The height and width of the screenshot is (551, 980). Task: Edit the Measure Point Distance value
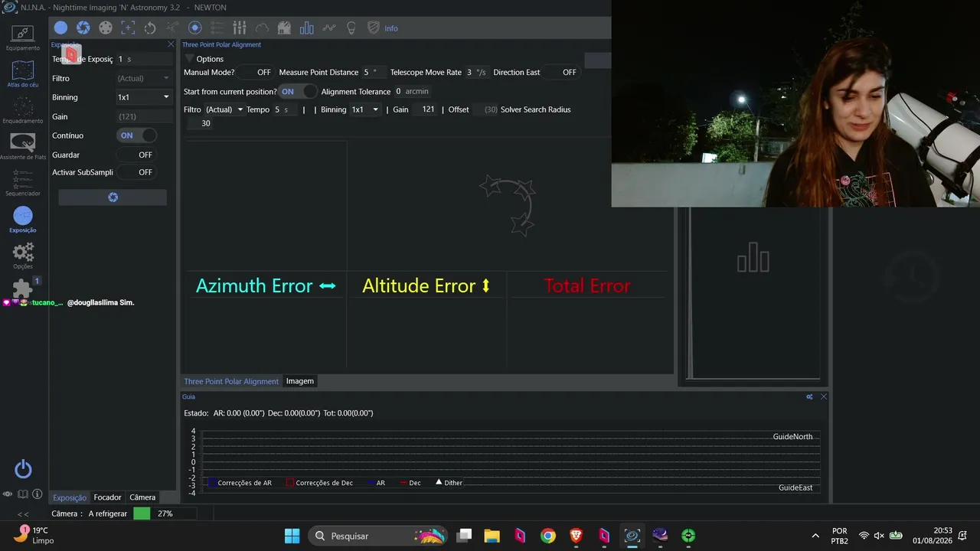pyautogui.click(x=374, y=72)
